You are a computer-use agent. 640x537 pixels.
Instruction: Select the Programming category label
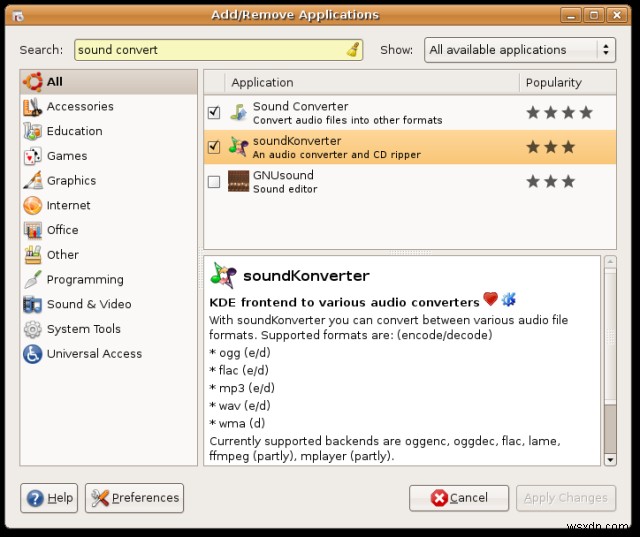(x=85, y=280)
